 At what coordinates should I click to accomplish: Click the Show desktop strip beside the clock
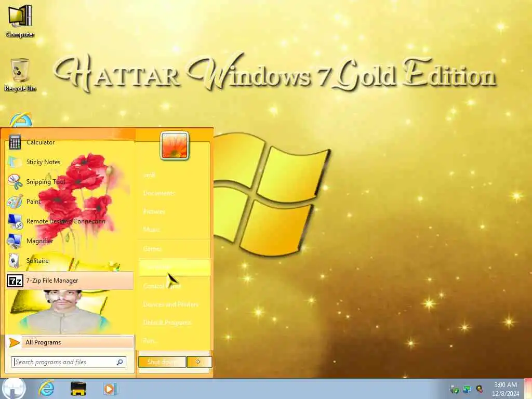(528, 389)
